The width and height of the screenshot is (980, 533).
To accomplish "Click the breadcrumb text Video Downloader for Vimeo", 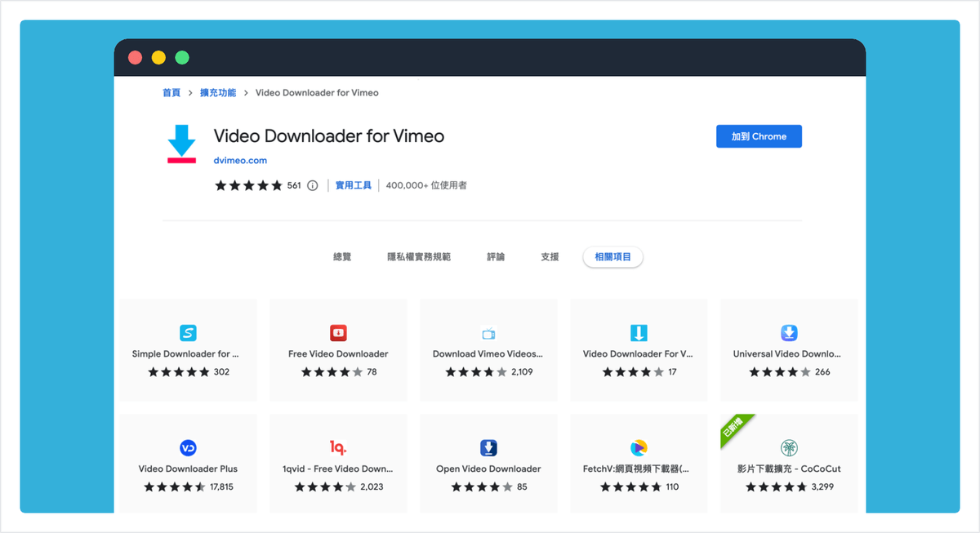I will [x=317, y=93].
